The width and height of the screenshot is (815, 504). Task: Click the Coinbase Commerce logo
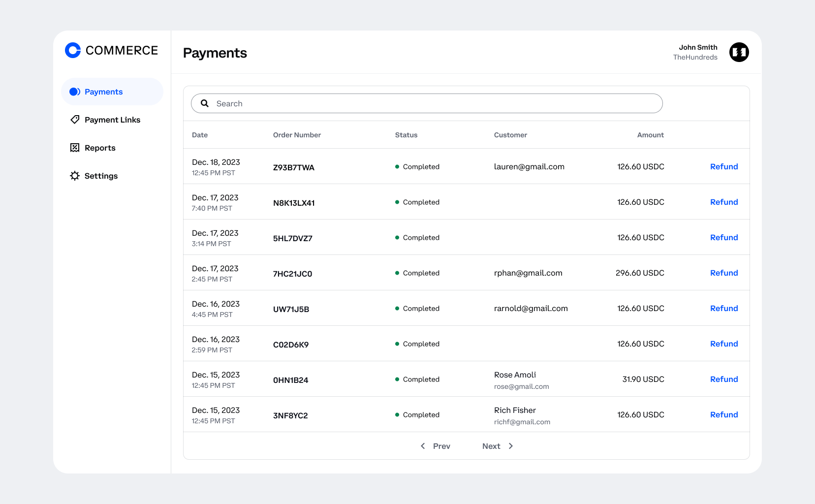coord(72,50)
